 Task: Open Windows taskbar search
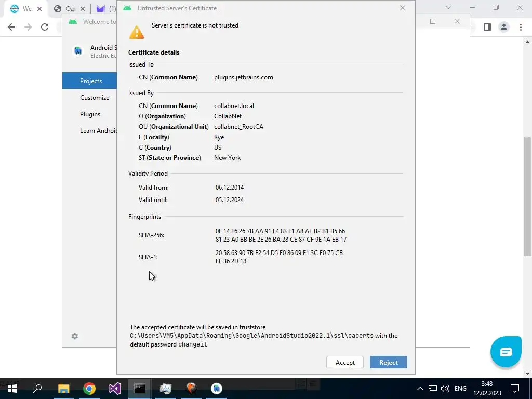[x=37, y=389]
